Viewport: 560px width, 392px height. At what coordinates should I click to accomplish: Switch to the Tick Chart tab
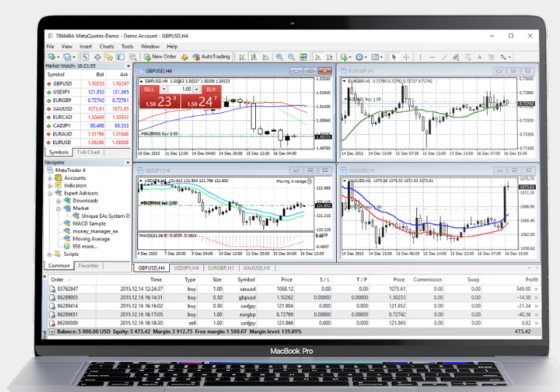point(88,152)
